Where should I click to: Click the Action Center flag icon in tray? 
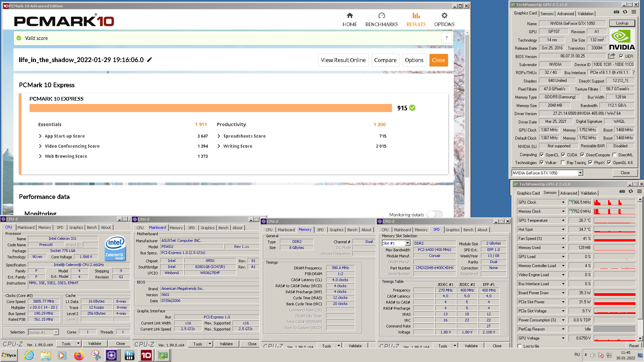(601, 355)
